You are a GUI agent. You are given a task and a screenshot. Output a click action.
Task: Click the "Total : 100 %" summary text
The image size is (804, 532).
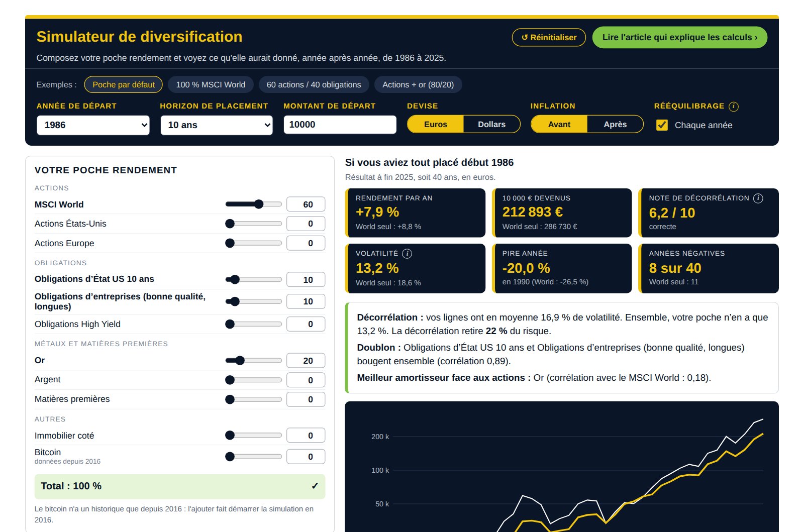[71, 486]
